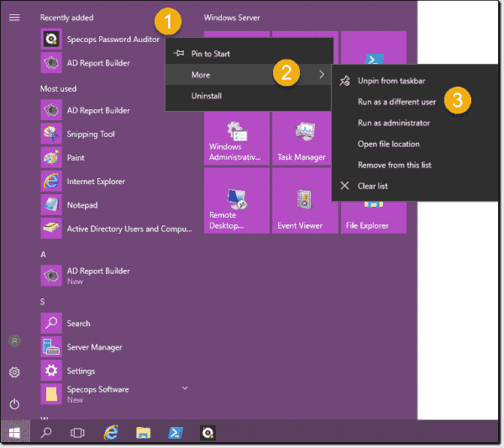Expand the More submenu
This screenshot has height=448, width=504.
click(249, 75)
